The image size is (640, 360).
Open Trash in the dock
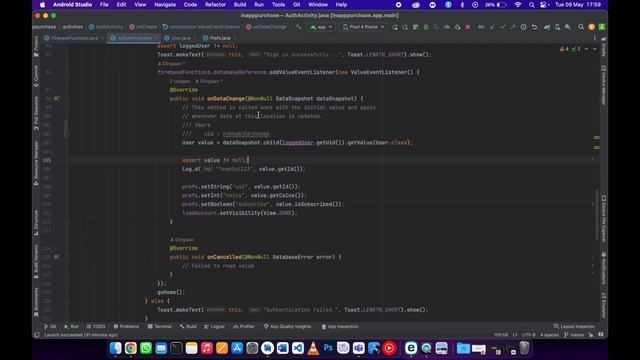[524, 348]
